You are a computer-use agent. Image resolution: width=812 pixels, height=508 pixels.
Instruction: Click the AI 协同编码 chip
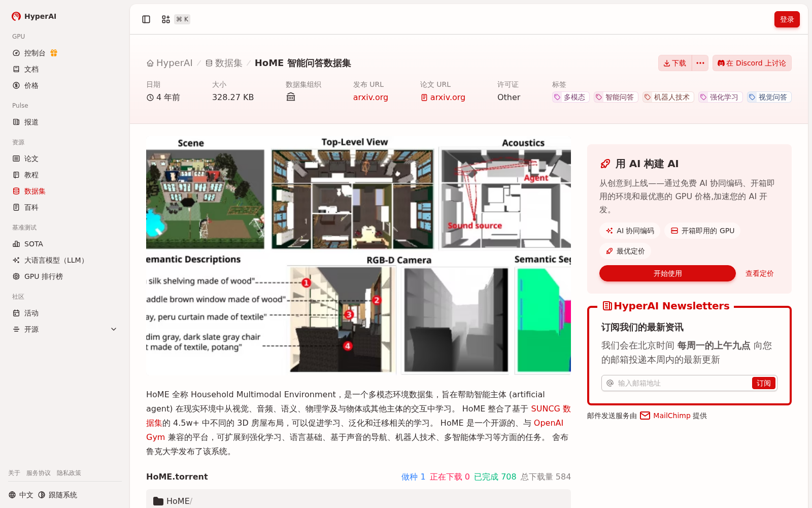pos(630,231)
